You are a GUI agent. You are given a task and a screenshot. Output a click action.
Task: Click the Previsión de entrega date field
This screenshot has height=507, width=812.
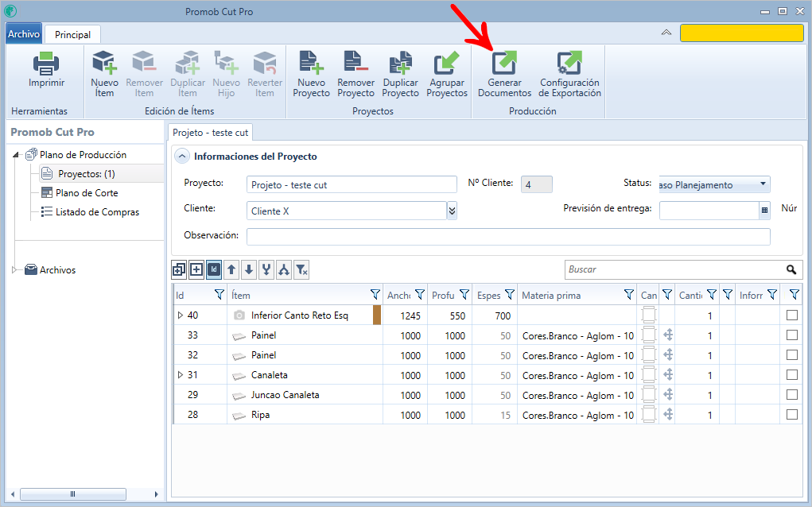709,210
